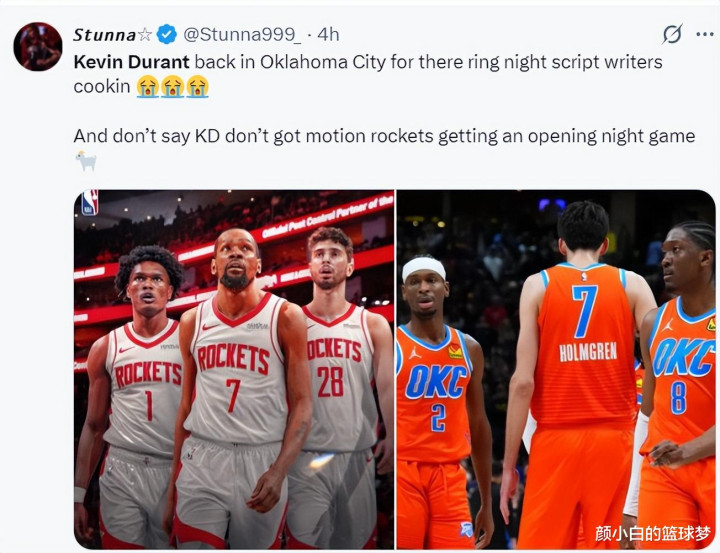Click the last crying emoji in the row
The height and width of the screenshot is (553, 720).
[x=197, y=86]
